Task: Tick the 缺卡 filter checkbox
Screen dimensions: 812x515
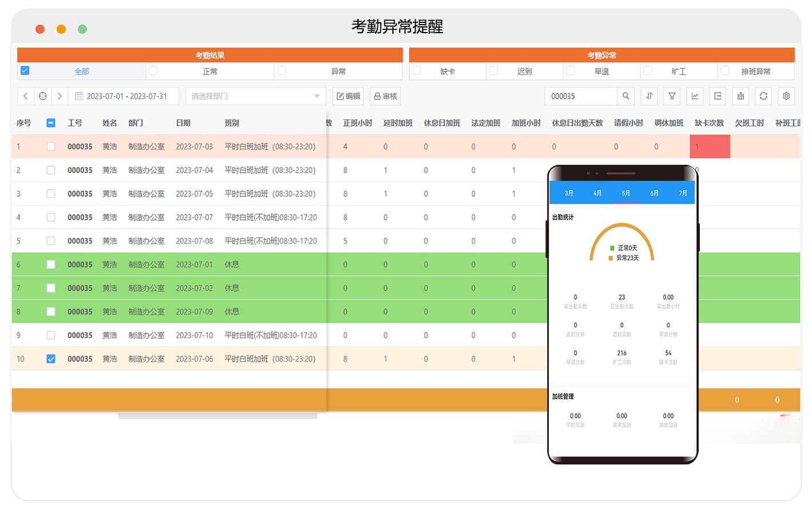Action: (417, 70)
